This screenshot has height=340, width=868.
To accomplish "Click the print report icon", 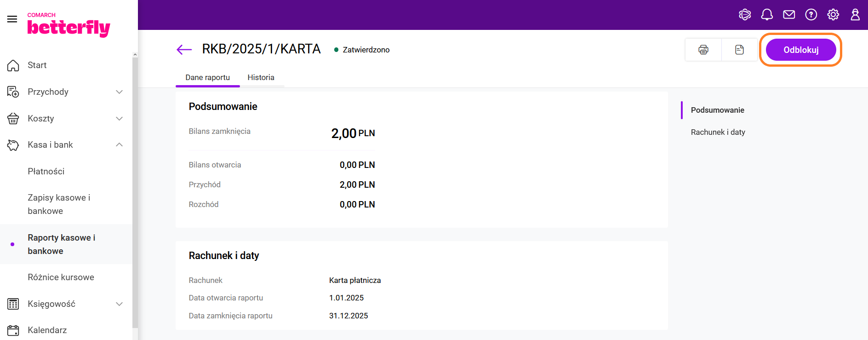I will pos(703,50).
